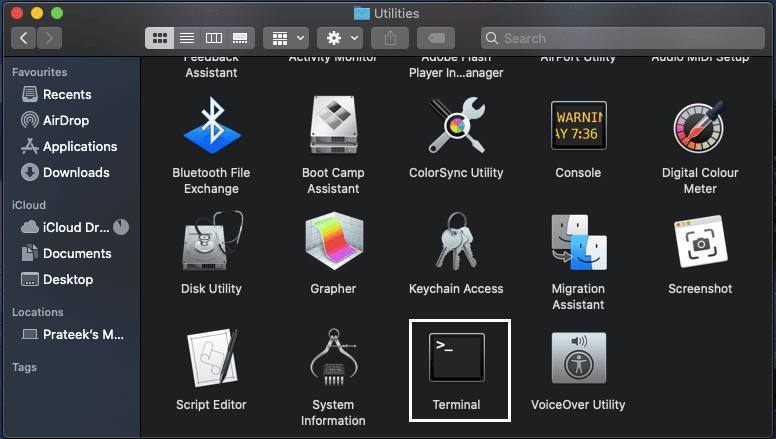Select Applications in the sidebar
776x439 pixels.
79,146
